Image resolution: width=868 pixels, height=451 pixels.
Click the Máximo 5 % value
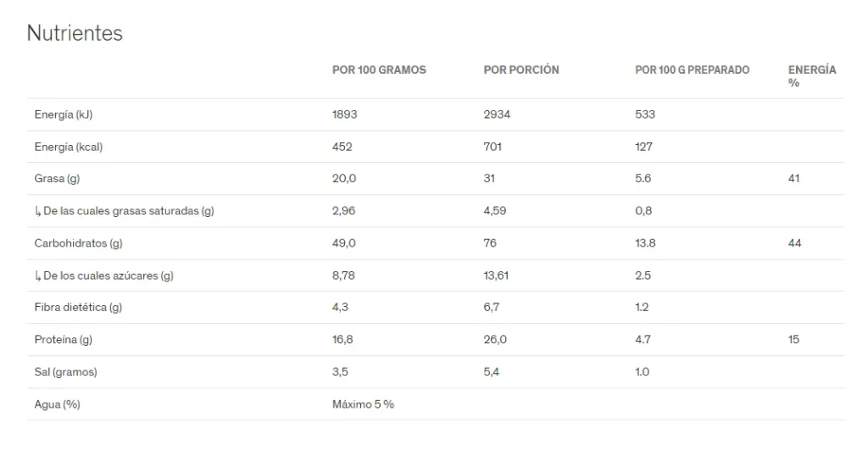click(363, 404)
